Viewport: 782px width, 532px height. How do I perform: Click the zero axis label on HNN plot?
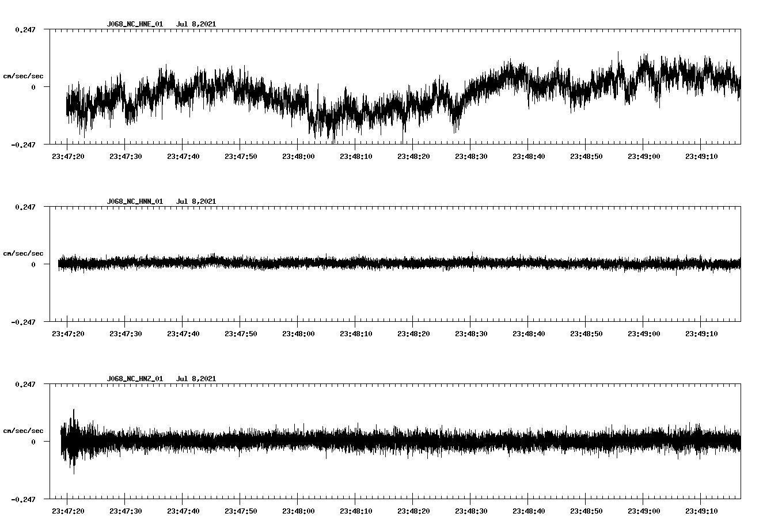pyautogui.click(x=33, y=264)
